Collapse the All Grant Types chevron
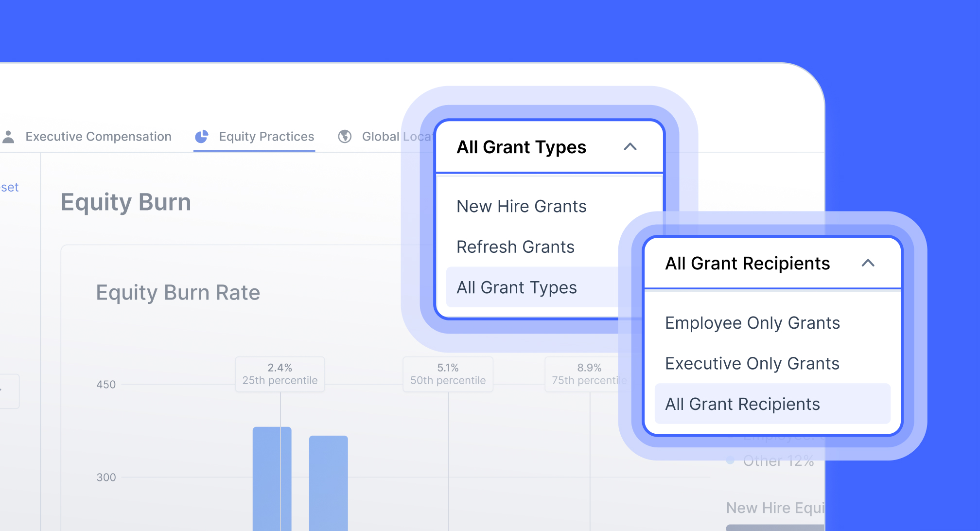Screen dimensions: 980x531 point(630,147)
